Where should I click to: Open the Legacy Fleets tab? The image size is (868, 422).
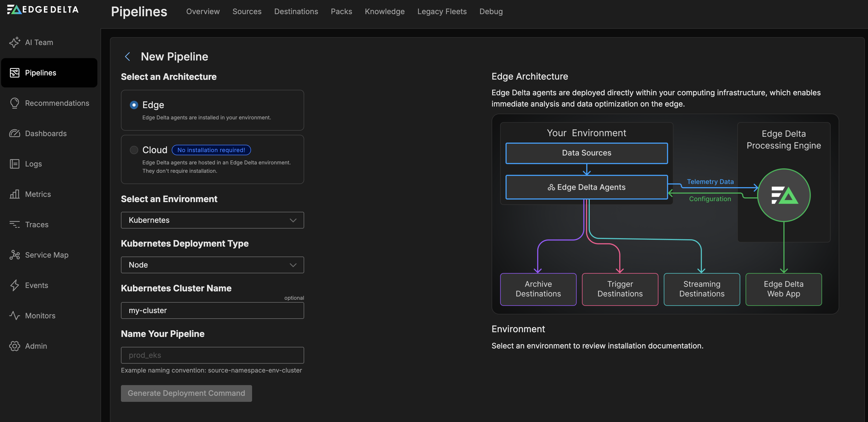[442, 12]
